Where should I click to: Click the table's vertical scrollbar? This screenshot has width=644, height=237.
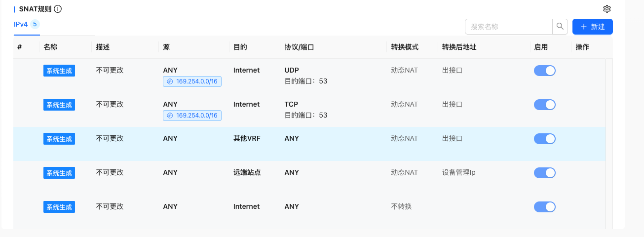coord(609,143)
